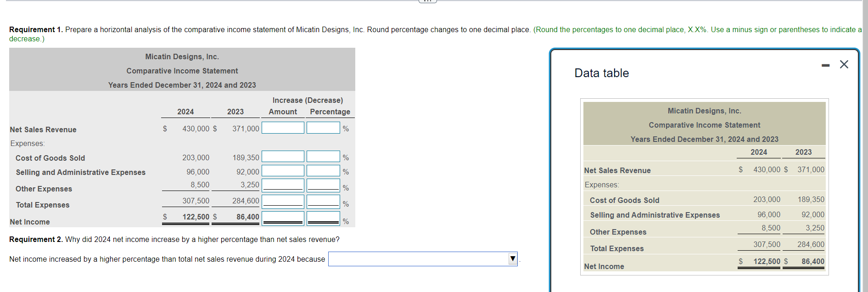Click 86,400 net income in main statement
The height and width of the screenshot is (292, 868).
248,217
